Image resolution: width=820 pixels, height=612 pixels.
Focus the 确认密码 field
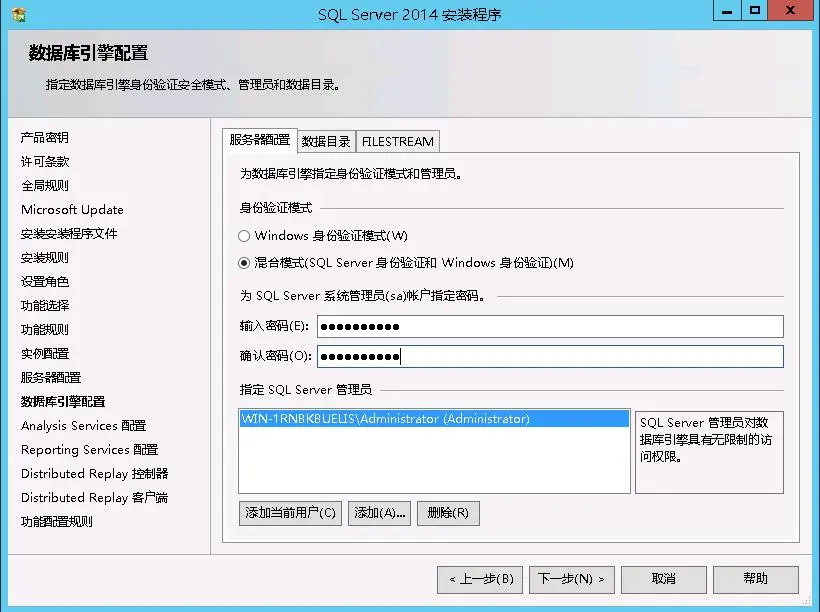tap(550, 356)
